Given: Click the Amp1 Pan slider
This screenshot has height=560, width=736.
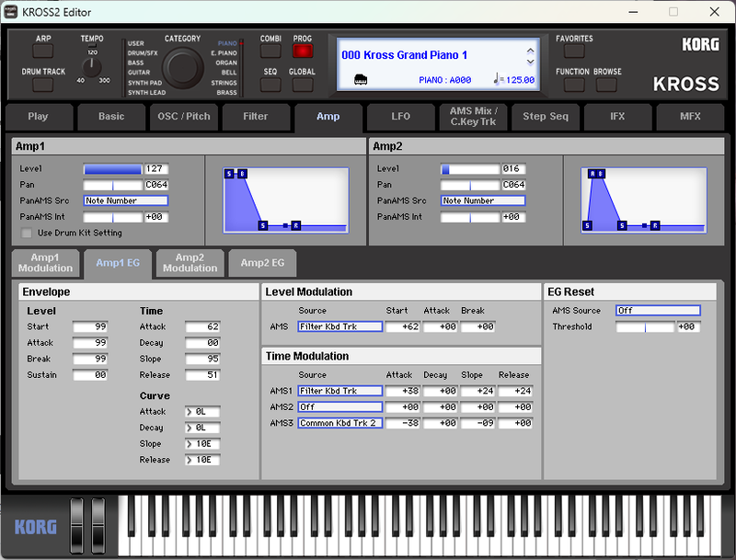Looking at the screenshot, I should pos(112,185).
